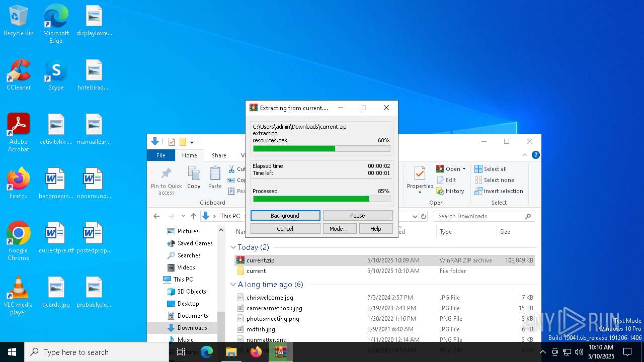Click Edit in the Open ribbon group
The image size is (644, 362).
pos(446,180)
